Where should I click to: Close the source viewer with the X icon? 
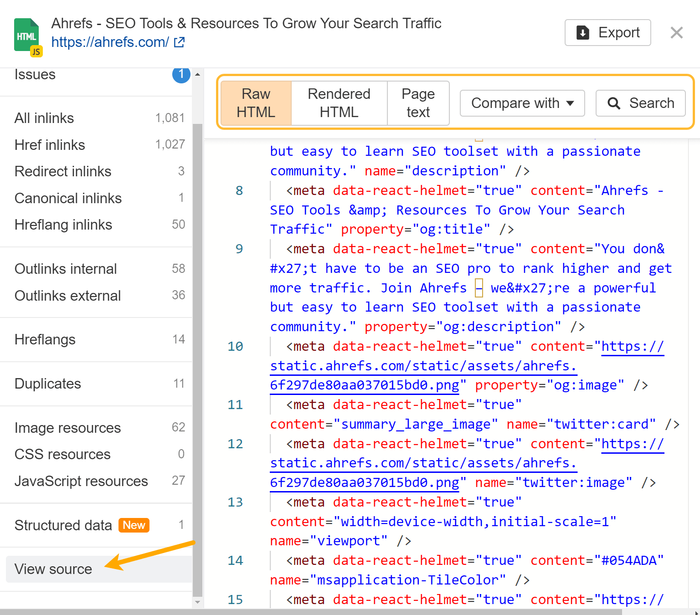676,32
